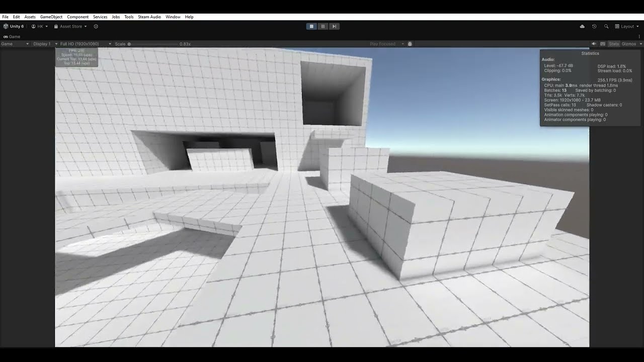Expand the Gizmos dropdown arrow

[x=641, y=44]
